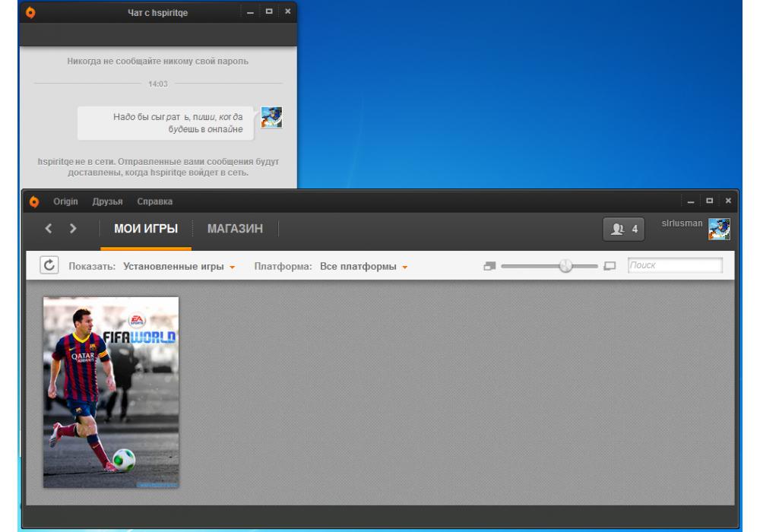This screenshot has width=760, height=532.
Task: Click the avatar in the chat message
Action: coord(271,117)
